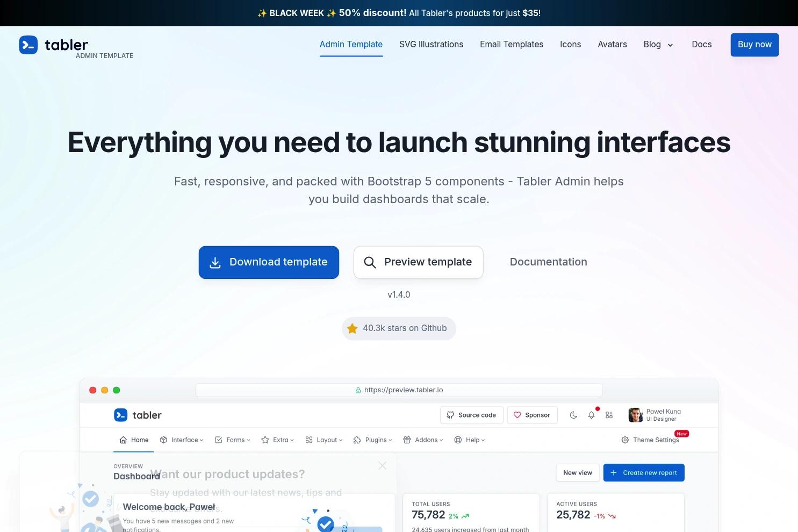Expand the Extra dropdown
Screen dimensions: 798x532
point(277,440)
